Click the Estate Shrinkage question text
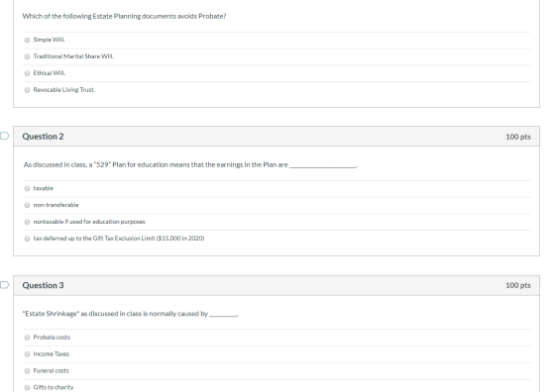555x392 pixels. point(130,314)
